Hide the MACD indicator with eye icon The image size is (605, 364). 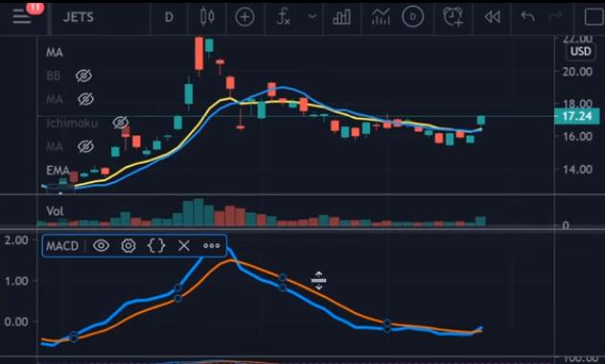pyautogui.click(x=101, y=245)
